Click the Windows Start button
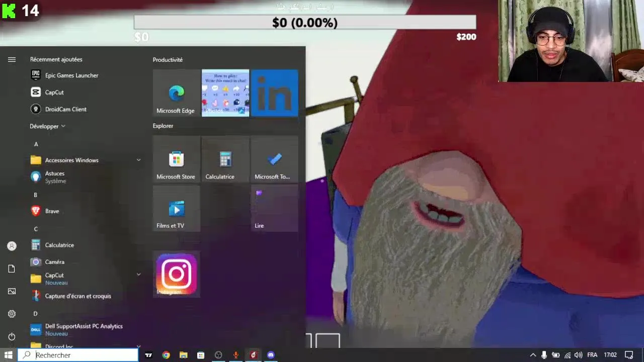644x362 pixels. pyautogui.click(x=9, y=355)
